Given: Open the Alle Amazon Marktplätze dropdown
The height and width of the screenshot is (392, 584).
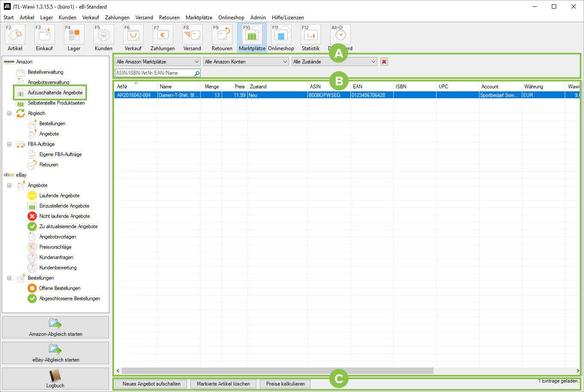Looking at the screenshot, I should coord(158,62).
